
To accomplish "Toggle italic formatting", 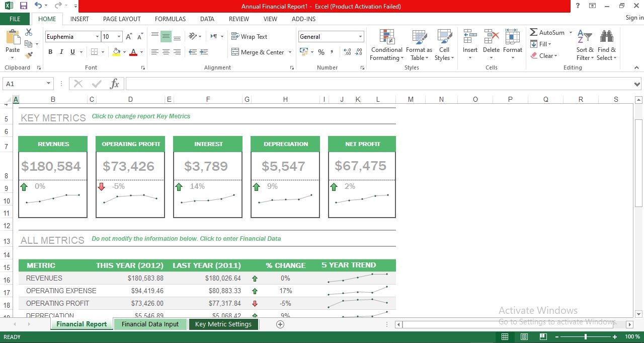I will tap(61, 52).
